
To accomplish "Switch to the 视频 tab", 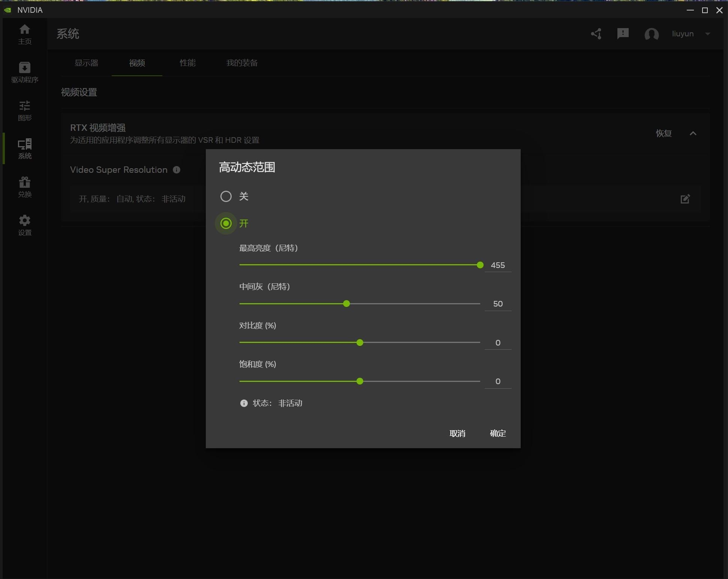I will coord(137,63).
